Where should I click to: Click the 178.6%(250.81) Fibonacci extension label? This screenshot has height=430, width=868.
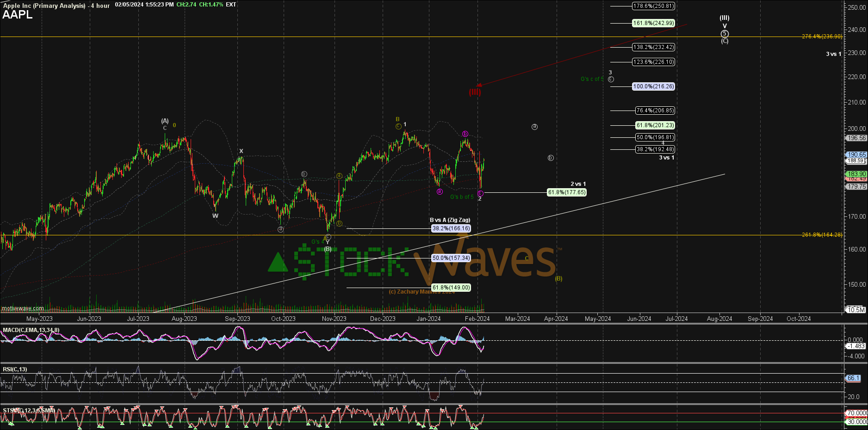(x=654, y=6)
